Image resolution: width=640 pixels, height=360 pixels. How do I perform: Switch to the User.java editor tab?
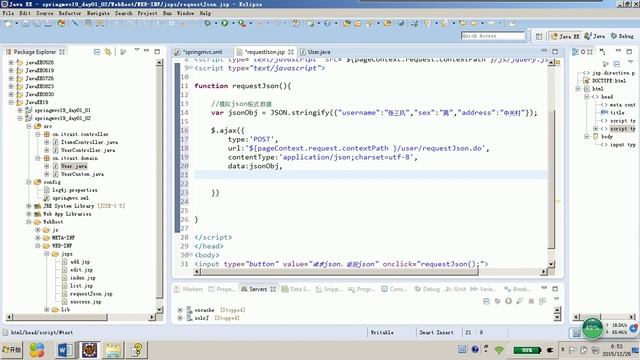tap(315, 52)
